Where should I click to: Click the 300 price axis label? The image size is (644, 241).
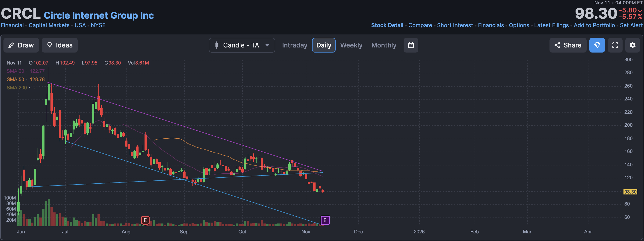click(x=628, y=59)
